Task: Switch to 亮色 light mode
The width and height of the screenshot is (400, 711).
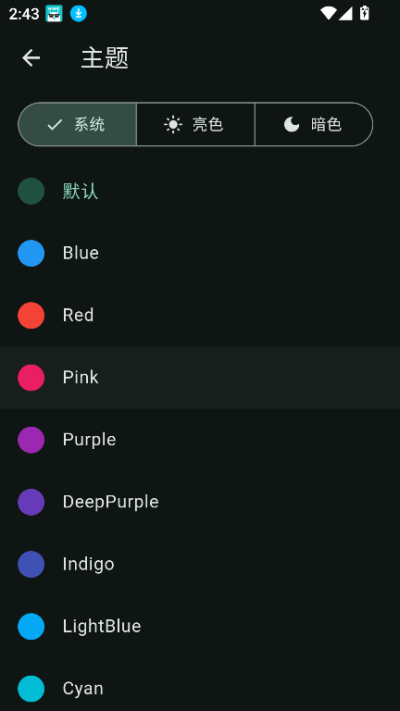Action: click(195, 124)
